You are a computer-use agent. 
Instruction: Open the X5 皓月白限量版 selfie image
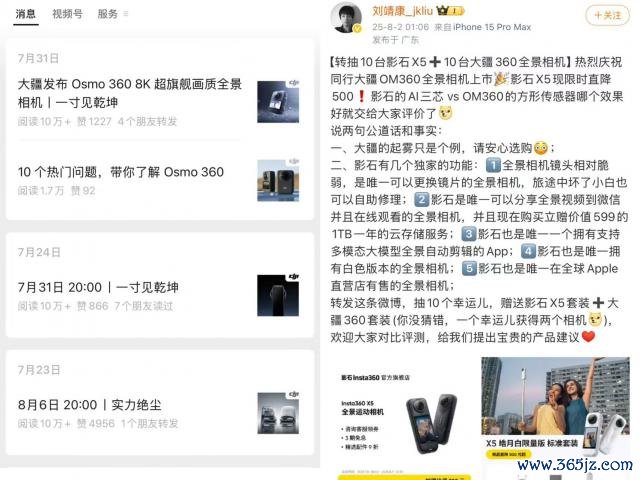click(555, 416)
